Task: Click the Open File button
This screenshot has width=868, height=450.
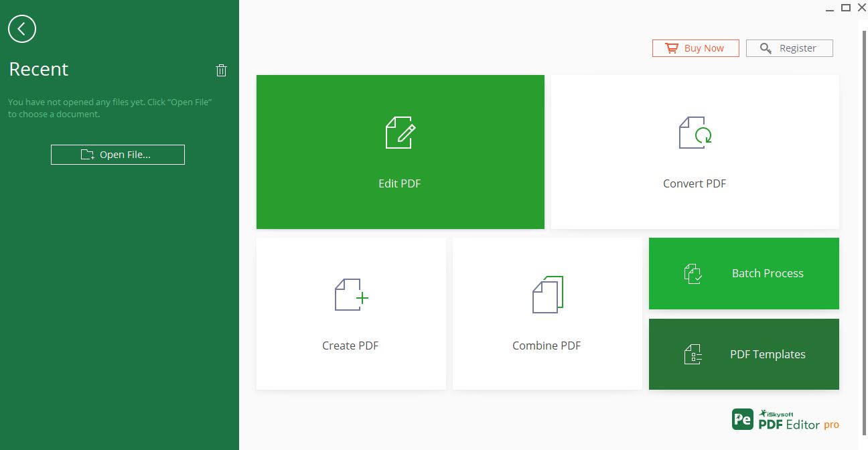Action: pyautogui.click(x=117, y=155)
